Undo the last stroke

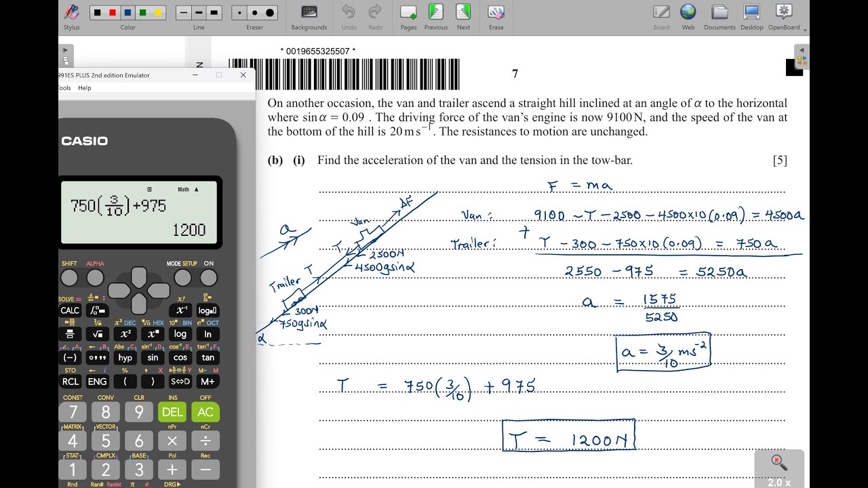(x=349, y=17)
